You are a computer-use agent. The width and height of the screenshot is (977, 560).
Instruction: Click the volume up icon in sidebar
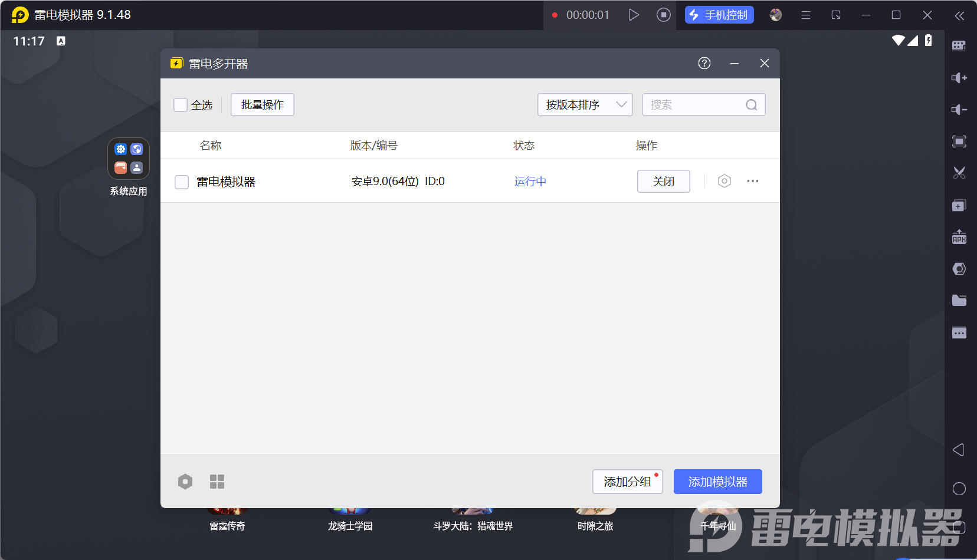pos(959,78)
